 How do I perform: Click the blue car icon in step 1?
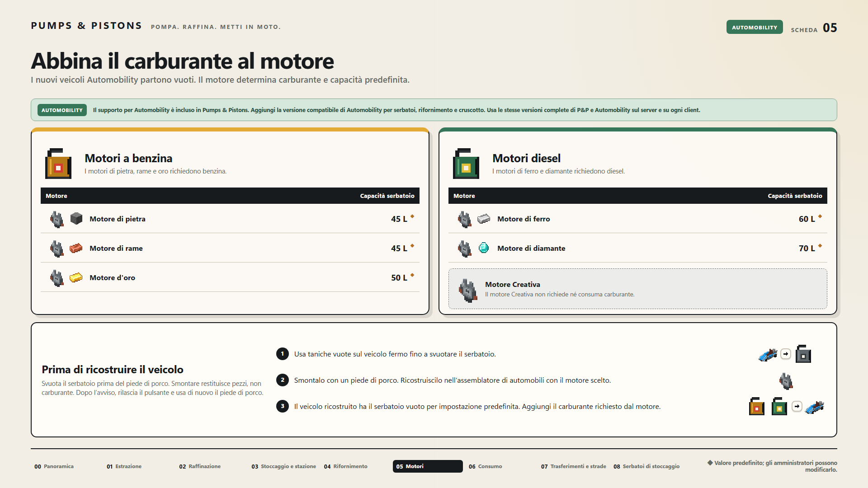(x=768, y=355)
